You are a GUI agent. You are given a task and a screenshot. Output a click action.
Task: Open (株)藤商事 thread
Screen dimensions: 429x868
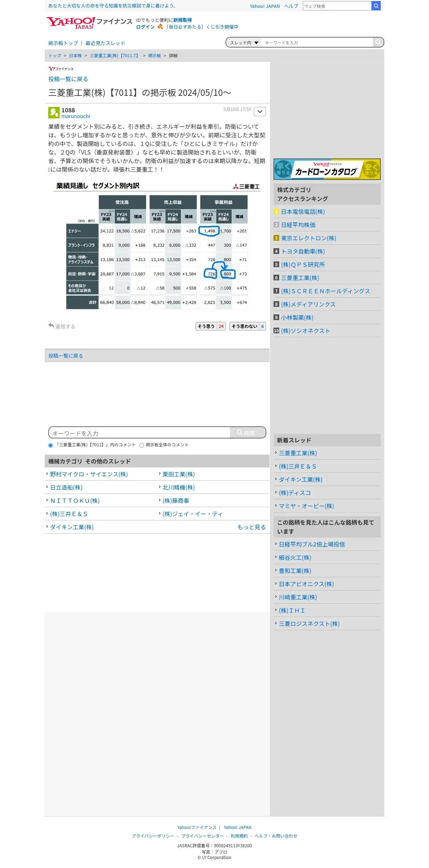(176, 501)
